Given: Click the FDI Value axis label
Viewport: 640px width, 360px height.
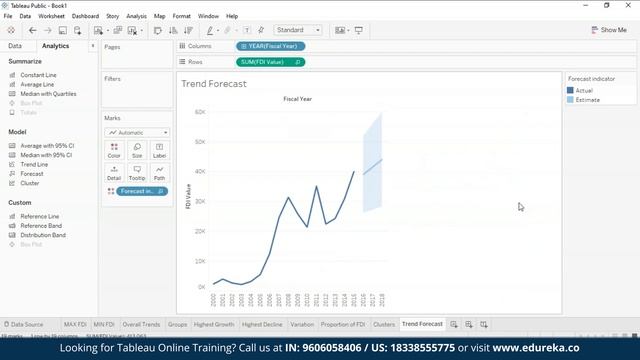Looking at the screenshot, I should [x=188, y=196].
